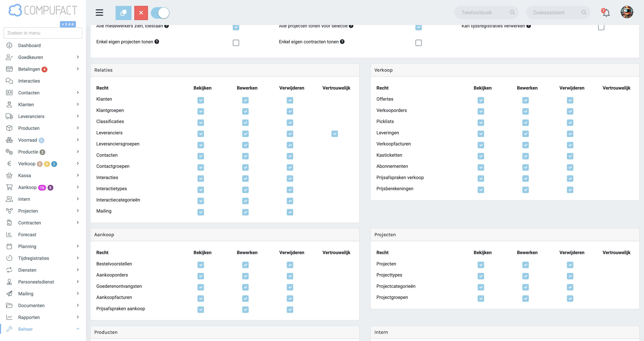Click the Beheer wrench icon
The height and width of the screenshot is (341, 644).
(x=9, y=329)
